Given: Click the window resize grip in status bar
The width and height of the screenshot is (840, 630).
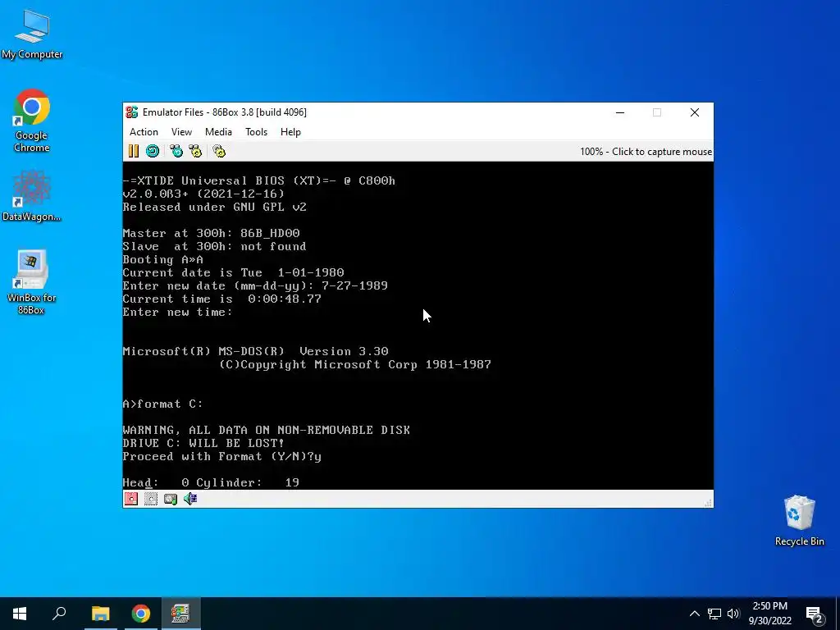Looking at the screenshot, I should pyautogui.click(x=708, y=503).
